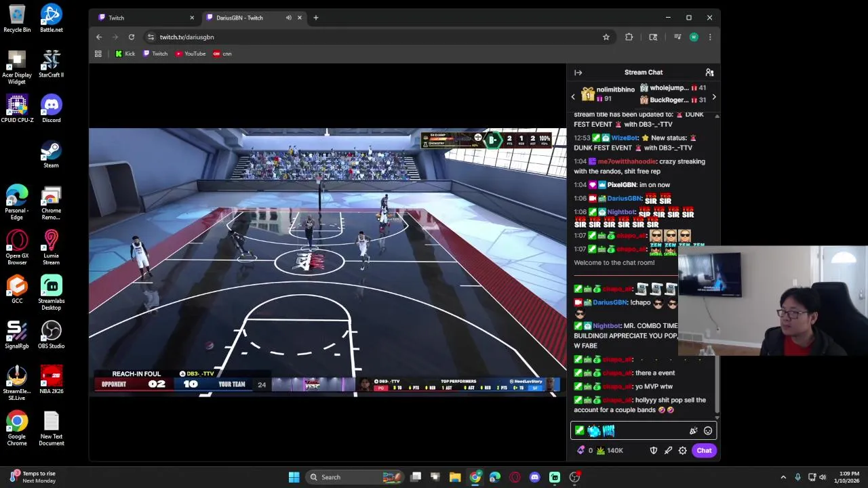
Task: Switch to the first Twitch tab
Action: tap(145, 18)
